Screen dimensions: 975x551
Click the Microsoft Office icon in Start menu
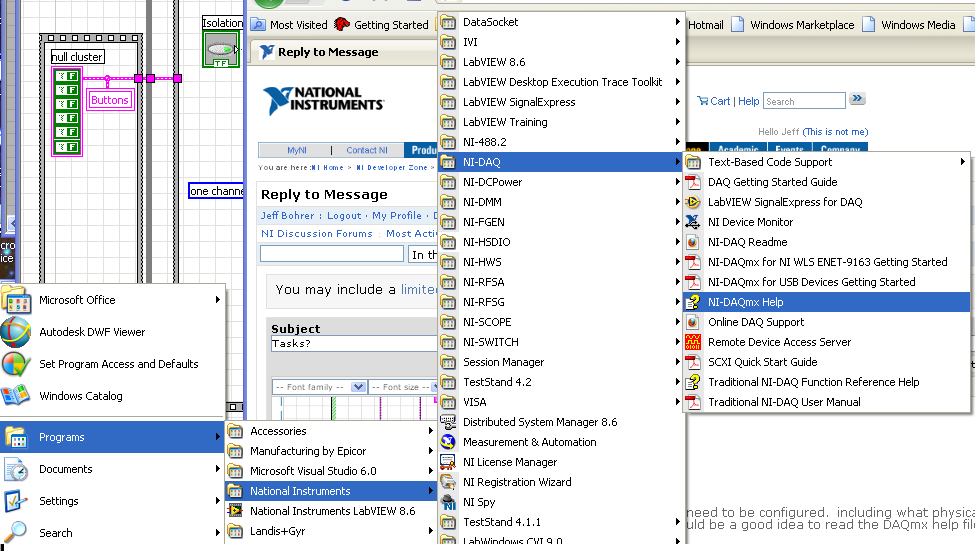tap(16, 300)
